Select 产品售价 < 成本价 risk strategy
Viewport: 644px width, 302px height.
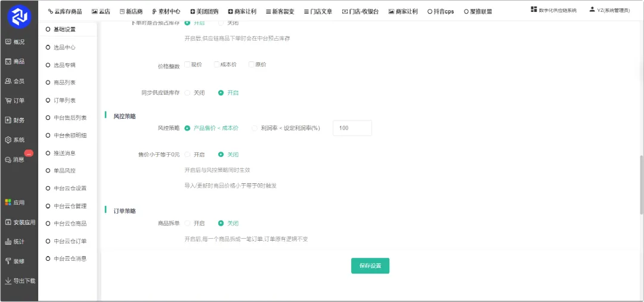[x=187, y=128]
